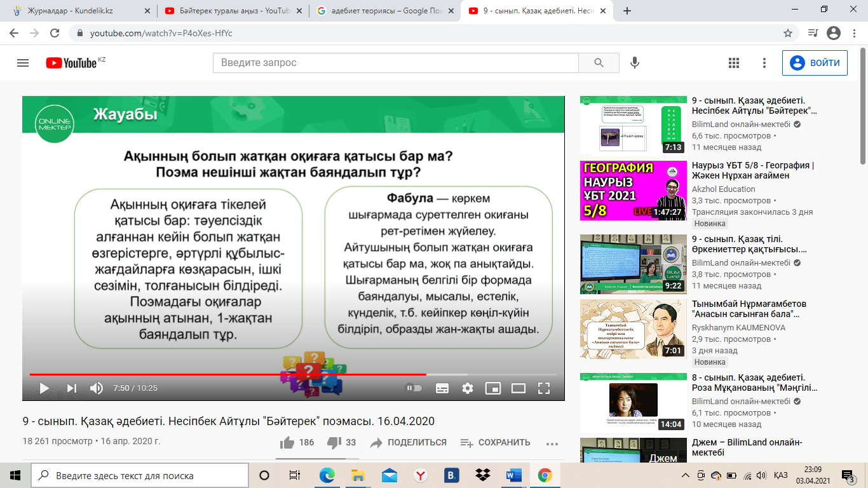Viewport: 868px width, 488px height.
Task: Open the YouTube guide hamburger menu
Action: [23, 63]
